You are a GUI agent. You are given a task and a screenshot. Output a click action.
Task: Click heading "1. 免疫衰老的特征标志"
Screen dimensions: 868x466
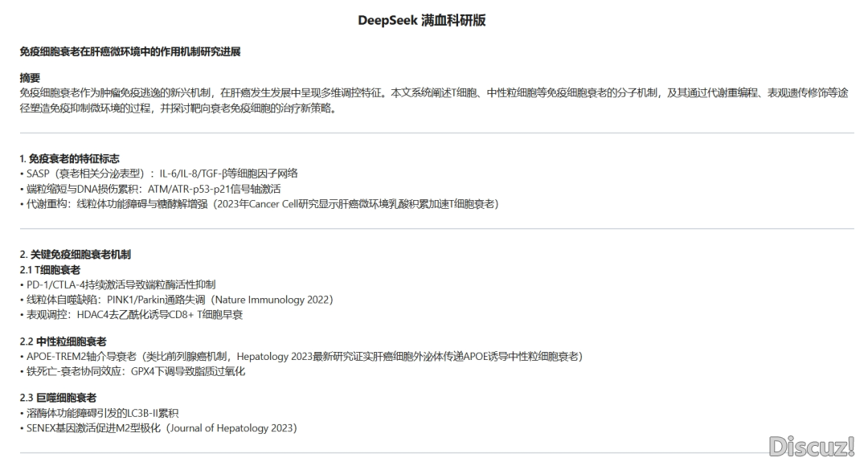click(70, 159)
